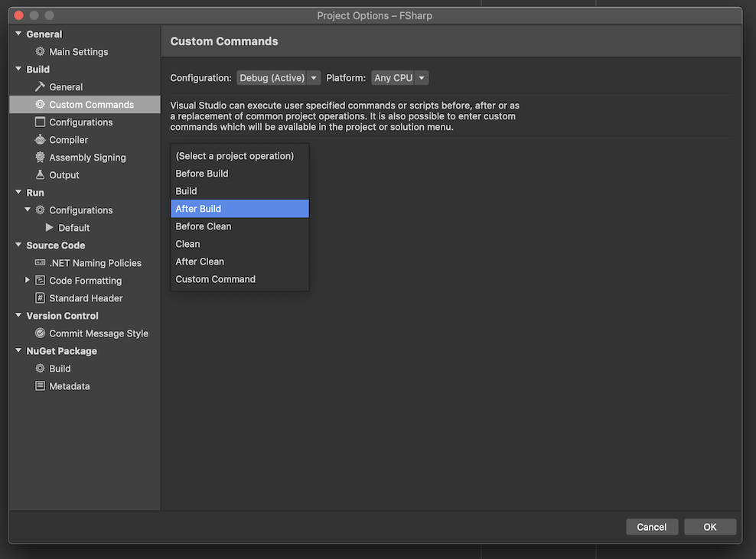The image size is (756, 559).
Task: Collapse the General section triangle
Action: [x=18, y=34]
